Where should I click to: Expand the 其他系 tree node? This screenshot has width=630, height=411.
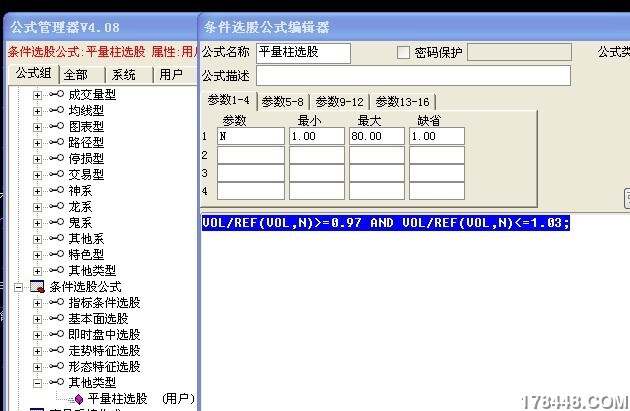[37, 239]
